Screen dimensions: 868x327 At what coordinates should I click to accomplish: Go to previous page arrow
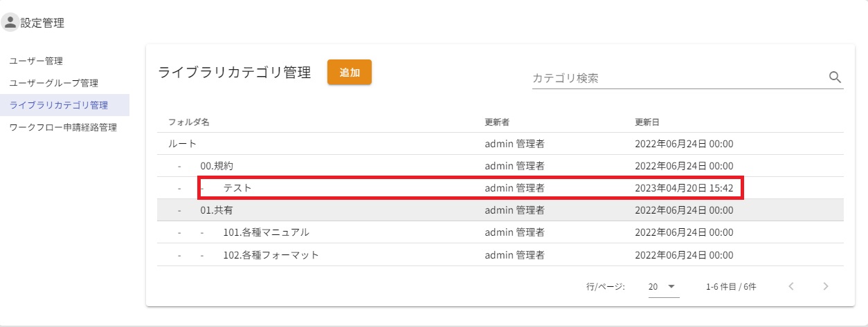click(x=791, y=286)
